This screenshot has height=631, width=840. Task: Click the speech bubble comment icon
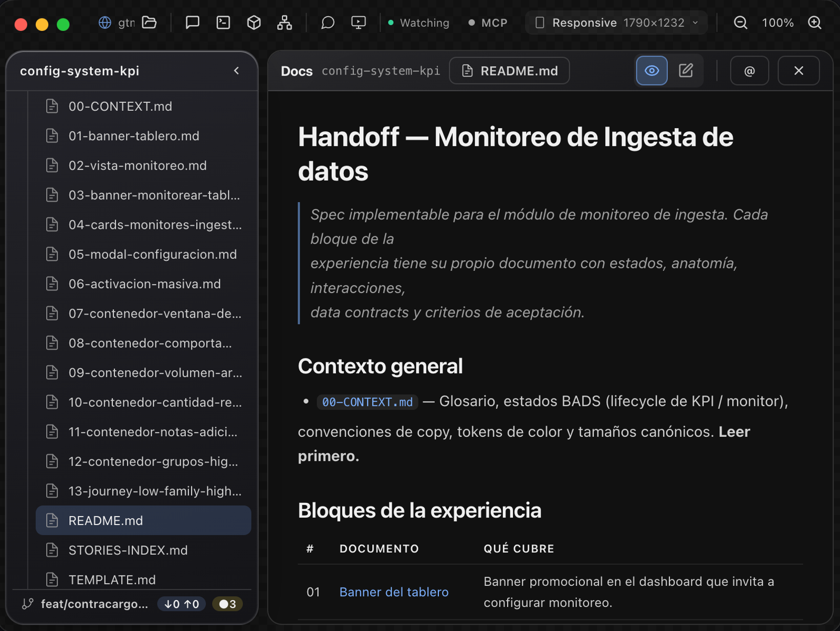(x=328, y=23)
